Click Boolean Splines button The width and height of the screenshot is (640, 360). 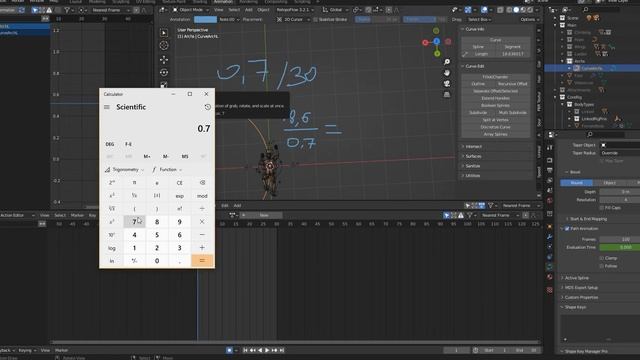[x=496, y=105]
